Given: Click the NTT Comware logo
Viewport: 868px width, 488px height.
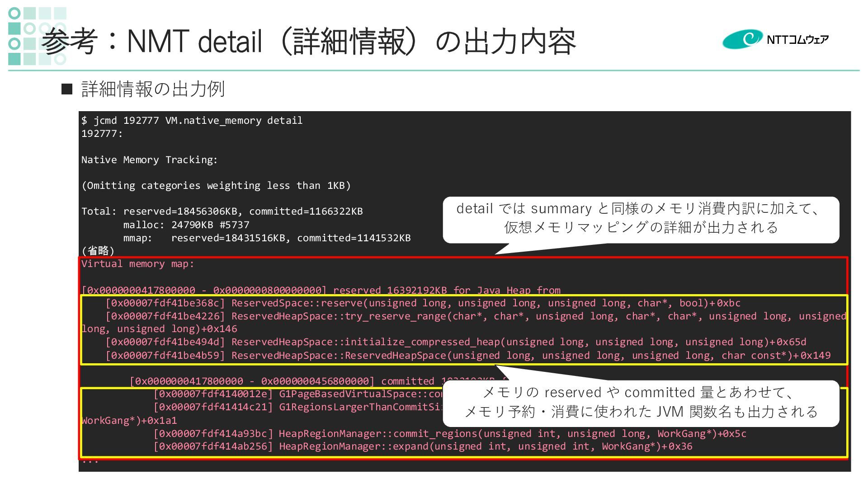Looking at the screenshot, I should point(775,39).
